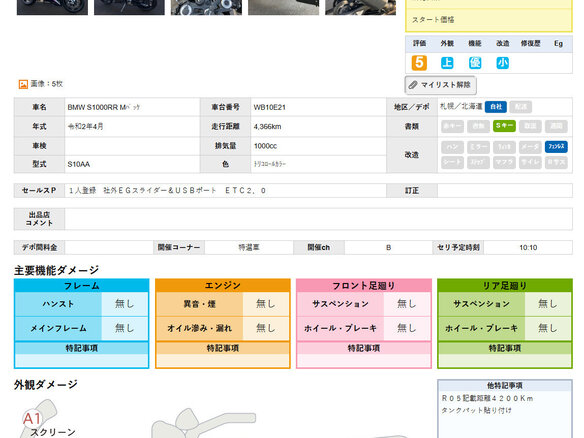This screenshot has height=438, width=584.
Task: Click the R05記載距離4200Km note
Action: point(487,398)
